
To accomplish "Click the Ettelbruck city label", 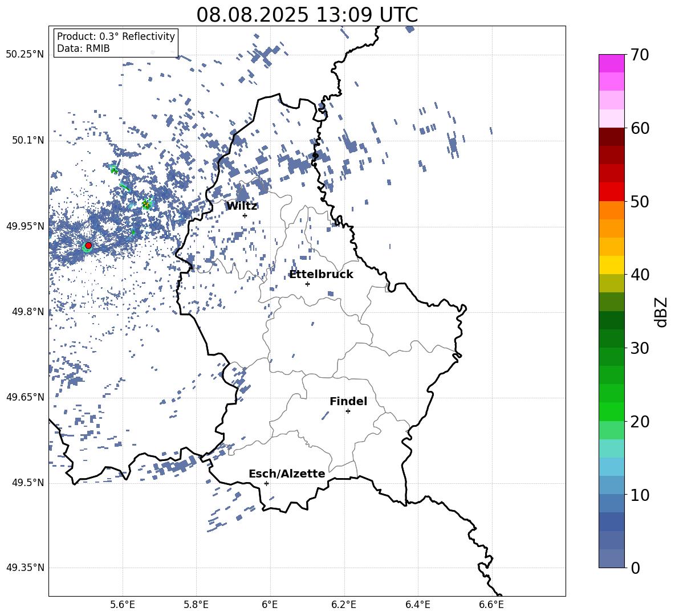I will (x=321, y=275).
